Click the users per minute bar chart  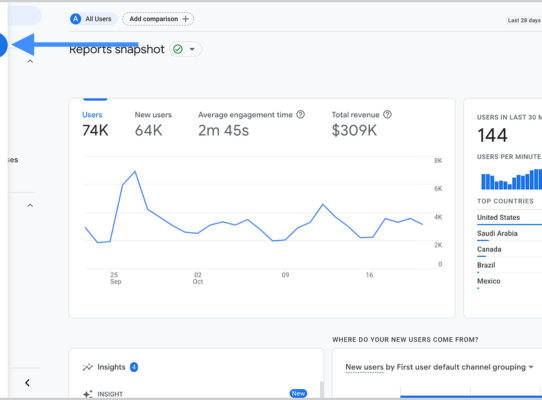pos(511,179)
